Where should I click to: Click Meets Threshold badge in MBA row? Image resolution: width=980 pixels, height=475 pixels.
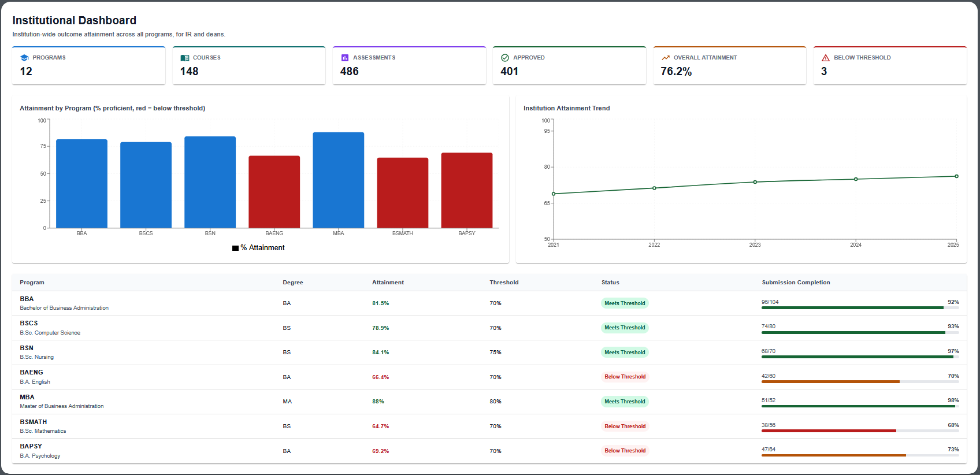point(625,402)
